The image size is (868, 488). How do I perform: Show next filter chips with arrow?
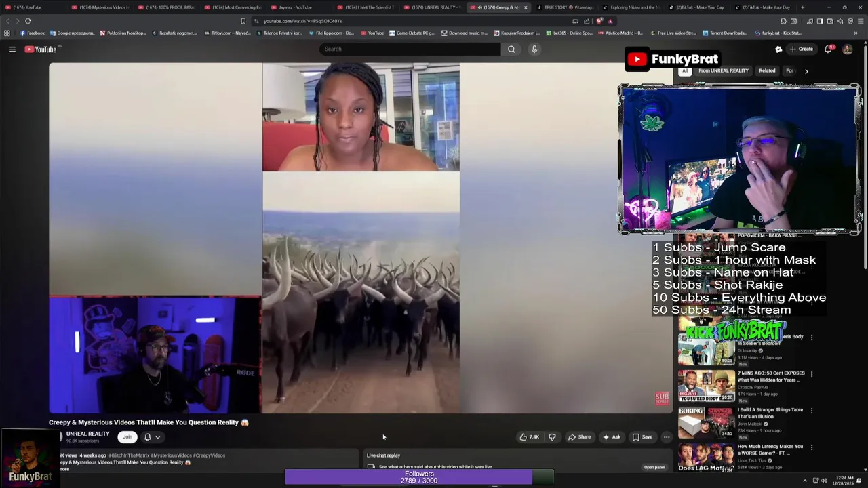pyautogui.click(x=806, y=70)
